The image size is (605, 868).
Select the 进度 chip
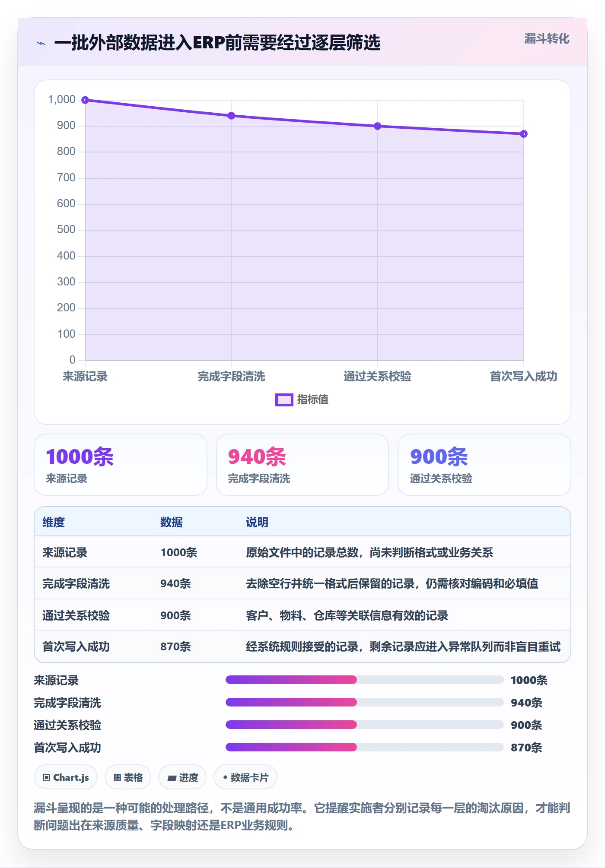[182, 778]
